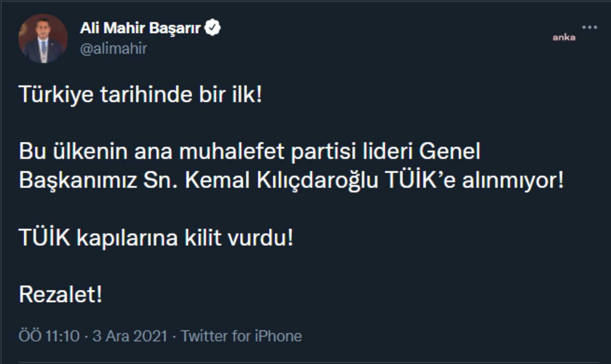611x364 pixels.
Task: Open the three-dot more options menu
Action: coord(590,27)
